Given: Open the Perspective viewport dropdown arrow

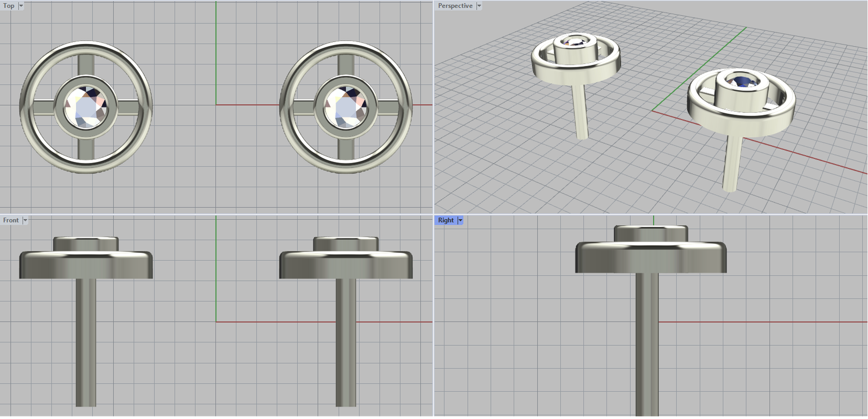Looking at the screenshot, I should click(x=479, y=6).
